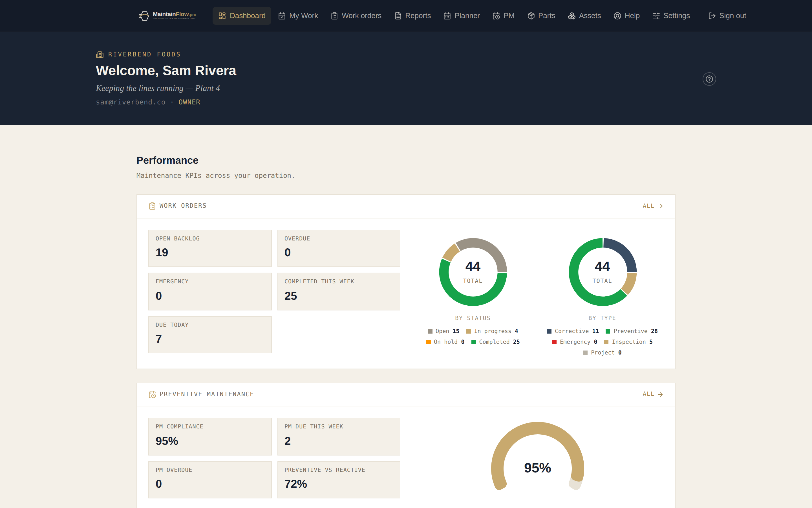Click the My Work calendar-check icon
This screenshot has width=812, height=508.
282,16
